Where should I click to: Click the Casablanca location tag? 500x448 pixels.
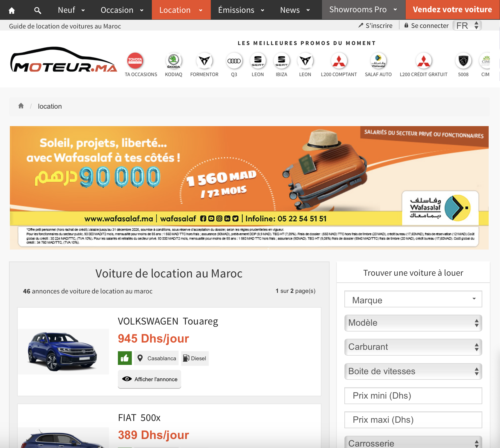click(x=157, y=358)
